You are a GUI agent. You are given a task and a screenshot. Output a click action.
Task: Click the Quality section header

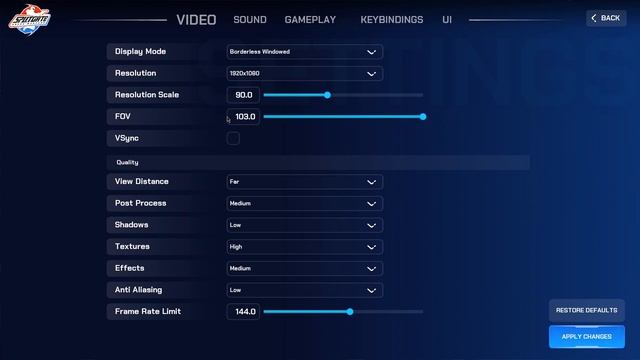318,162
